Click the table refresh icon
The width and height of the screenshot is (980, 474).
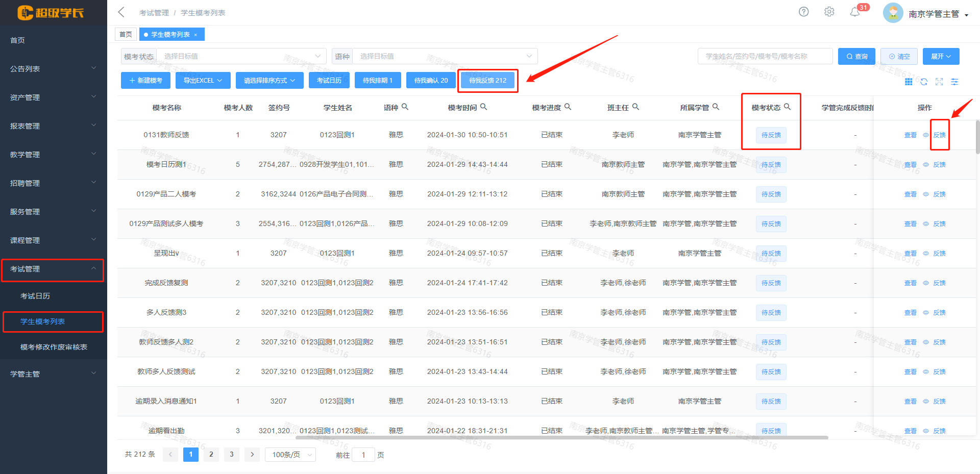click(924, 82)
